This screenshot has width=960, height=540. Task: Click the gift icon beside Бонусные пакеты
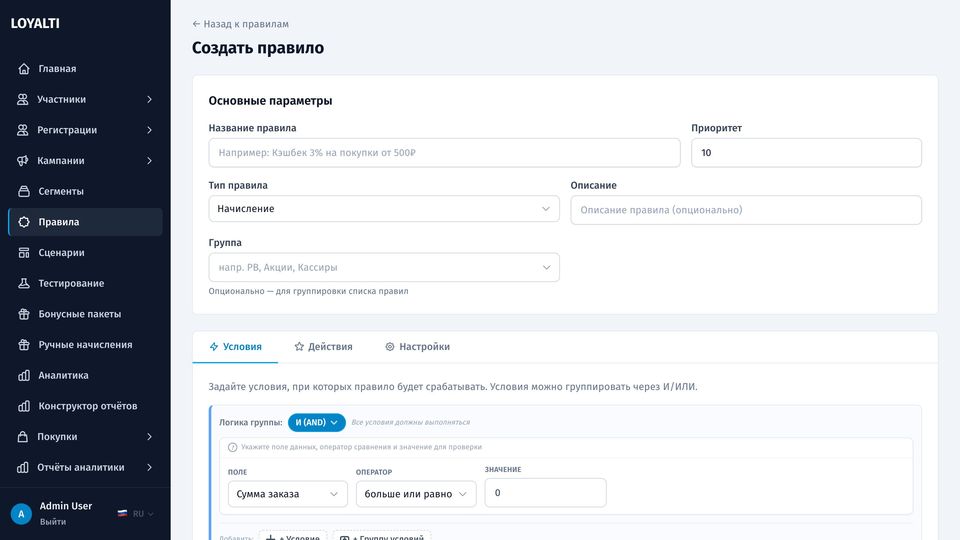pyautogui.click(x=24, y=313)
